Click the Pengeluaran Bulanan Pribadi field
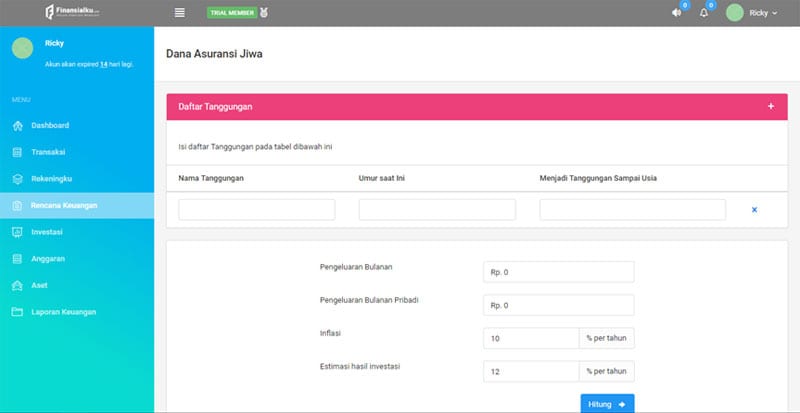The height and width of the screenshot is (413, 800). click(x=558, y=305)
